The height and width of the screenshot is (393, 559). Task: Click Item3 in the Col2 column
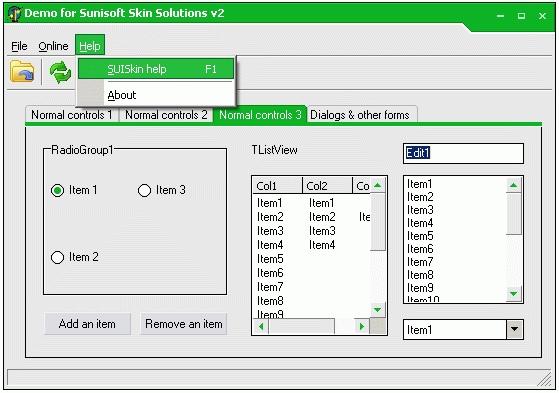(322, 231)
